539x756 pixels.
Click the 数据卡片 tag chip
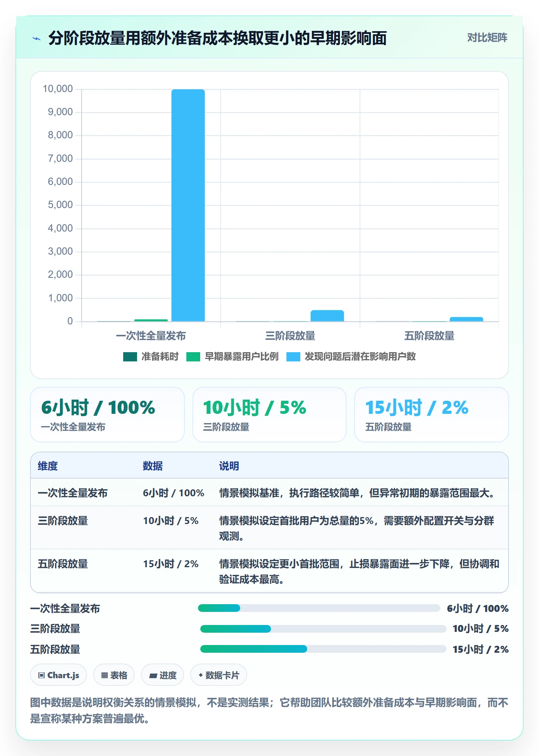pyautogui.click(x=219, y=675)
